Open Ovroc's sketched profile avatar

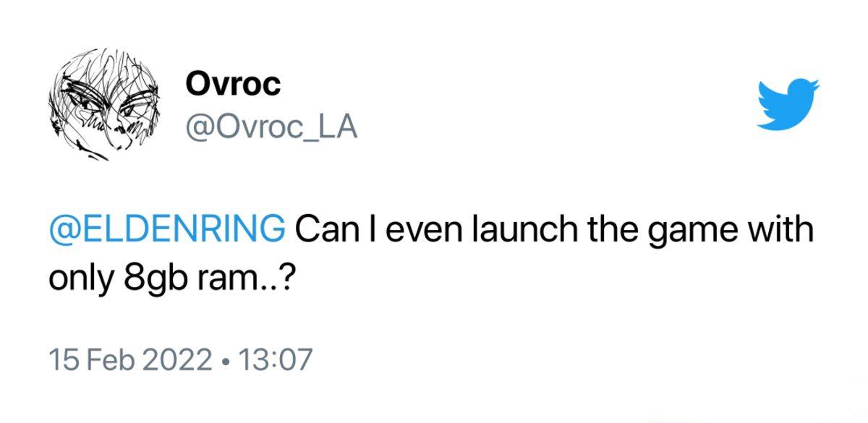click(100, 106)
